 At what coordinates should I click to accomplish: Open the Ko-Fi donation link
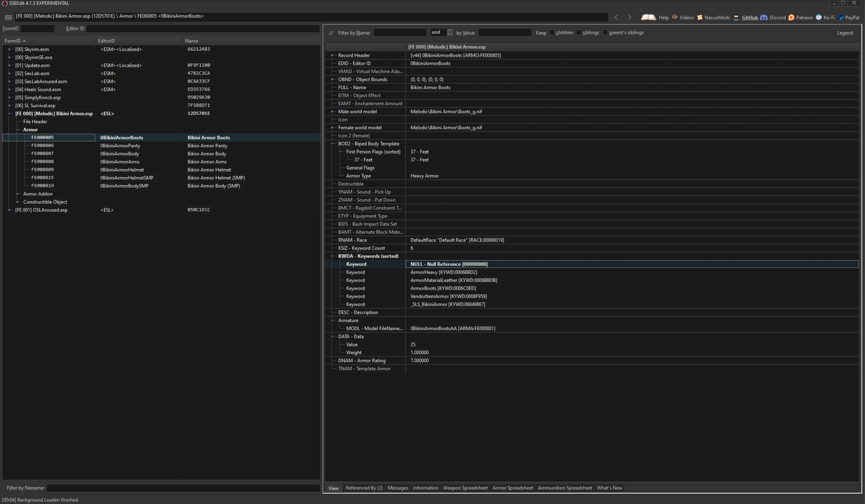[825, 18]
